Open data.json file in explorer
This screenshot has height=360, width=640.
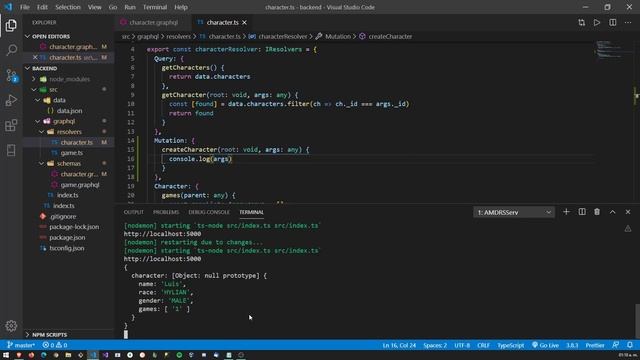pos(69,111)
